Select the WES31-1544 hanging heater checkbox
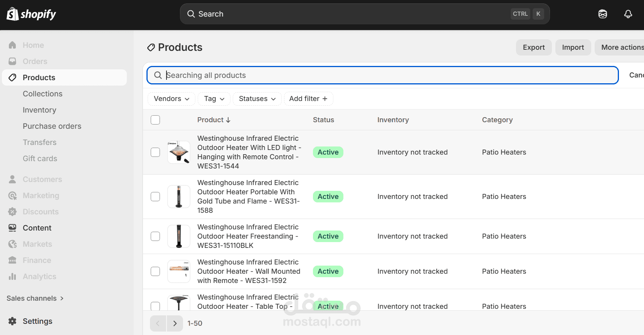Viewport: 644px width, 335px height. coord(155,152)
